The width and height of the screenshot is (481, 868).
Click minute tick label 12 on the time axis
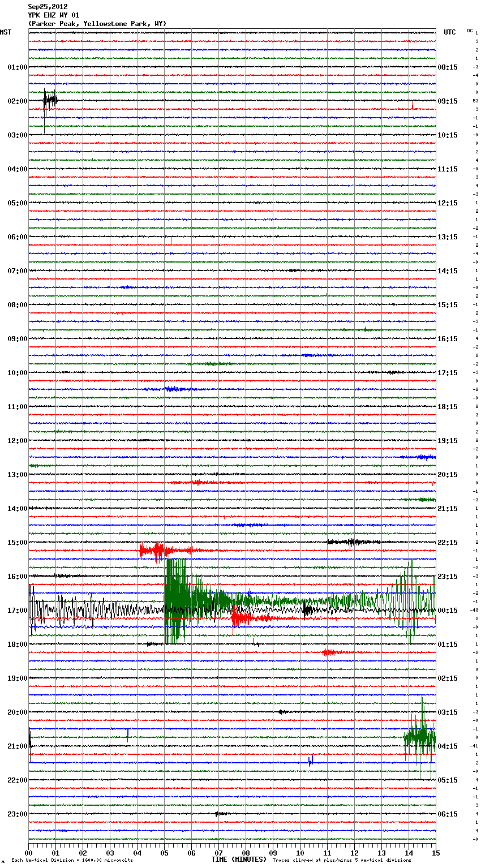pos(354,853)
